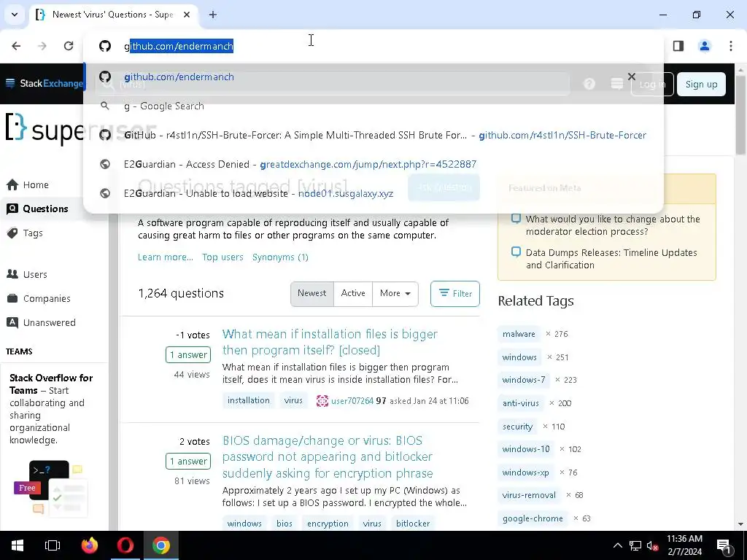This screenshot has height=560, width=747.
Task: Open the Top users link
Action: [222, 257]
